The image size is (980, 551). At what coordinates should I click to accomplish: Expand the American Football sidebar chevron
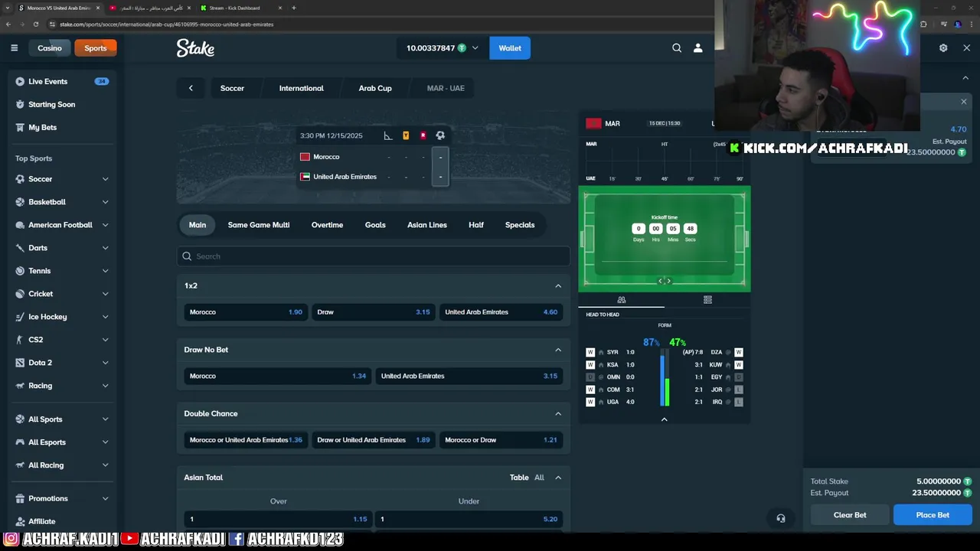[105, 225]
